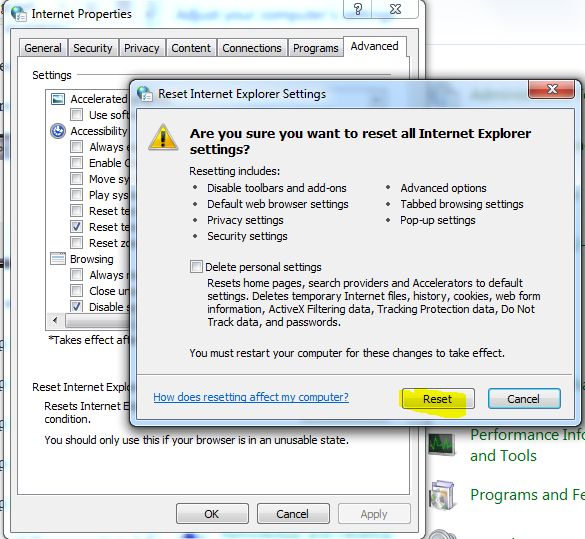Viewport: 585px width, 539px height.
Task: Open Performance Information and Tools icon
Action: (x=442, y=445)
